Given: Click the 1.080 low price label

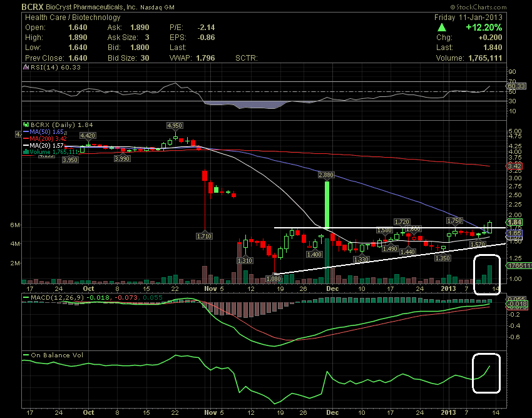Looking at the screenshot, I should click(274, 279).
